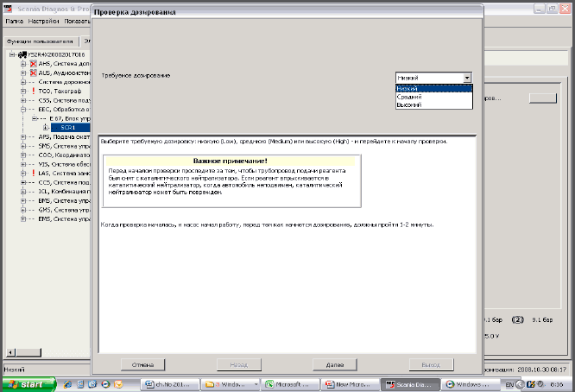Click the red exclamation icon beside TCO
The width and height of the screenshot is (575, 392).
34,91
